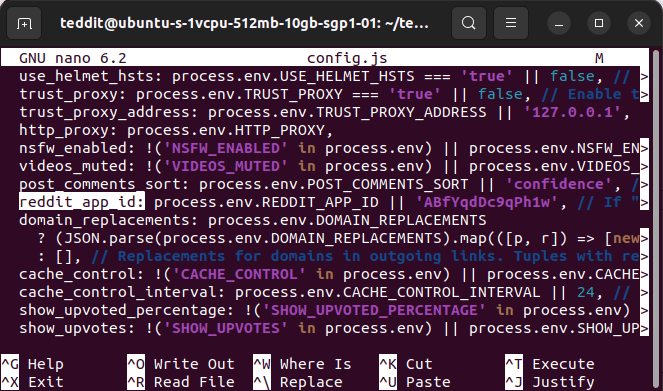Click the 'NSFW_ENABLED' string

[x=225, y=148]
